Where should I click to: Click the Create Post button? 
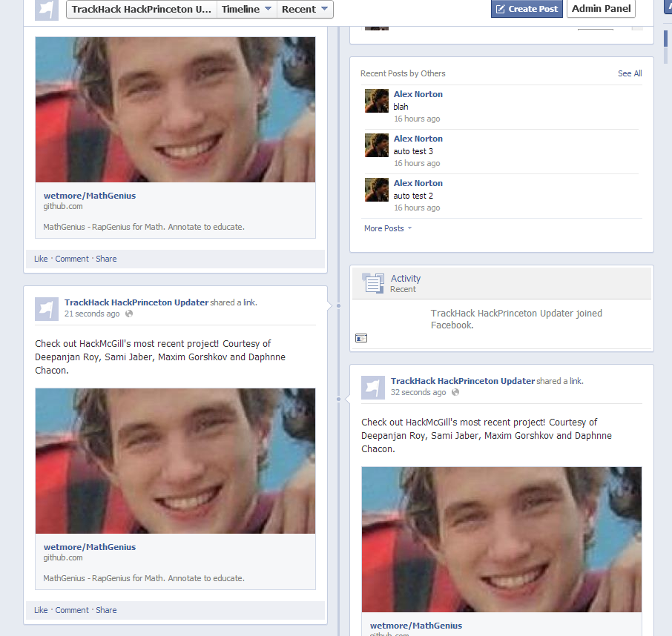527,9
